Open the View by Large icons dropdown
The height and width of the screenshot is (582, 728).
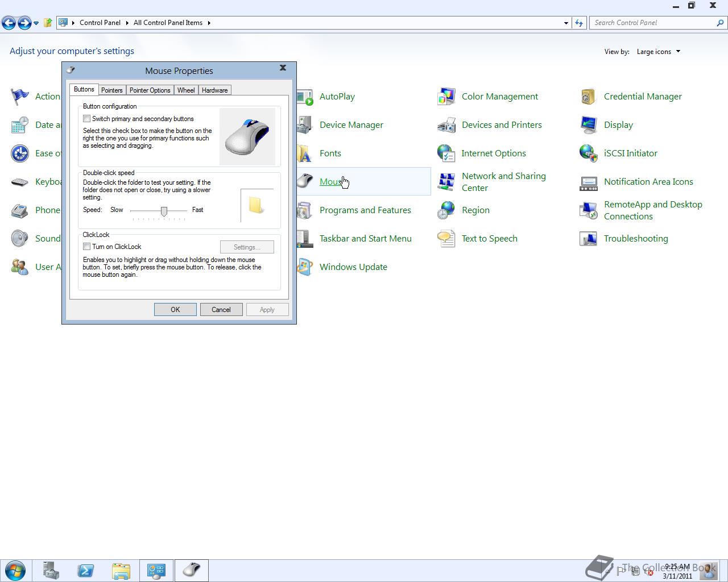[x=658, y=52]
